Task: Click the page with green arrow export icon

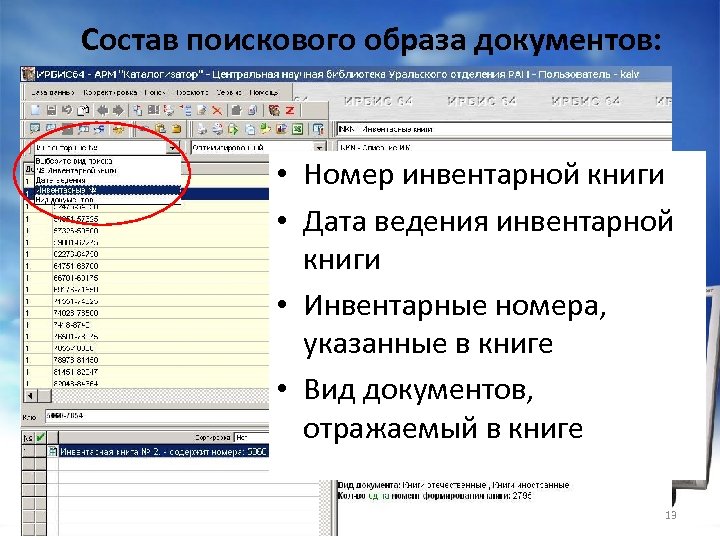Action: point(233,129)
